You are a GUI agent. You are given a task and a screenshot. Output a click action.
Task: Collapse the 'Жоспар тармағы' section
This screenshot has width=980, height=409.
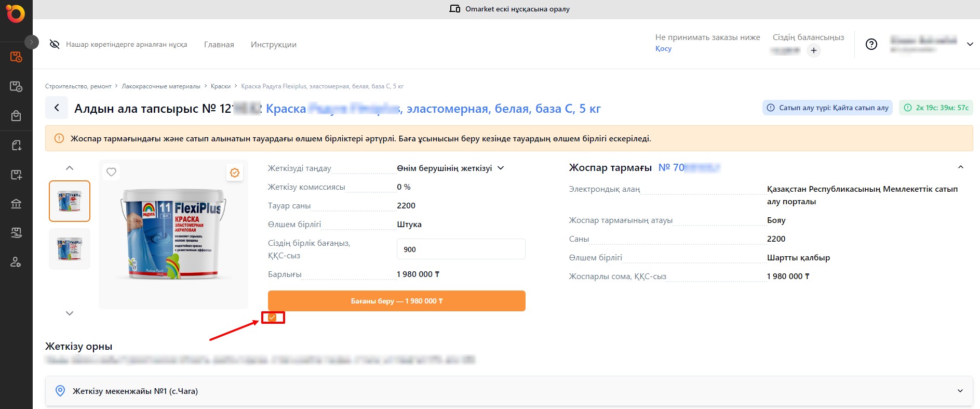coord(961,167)
